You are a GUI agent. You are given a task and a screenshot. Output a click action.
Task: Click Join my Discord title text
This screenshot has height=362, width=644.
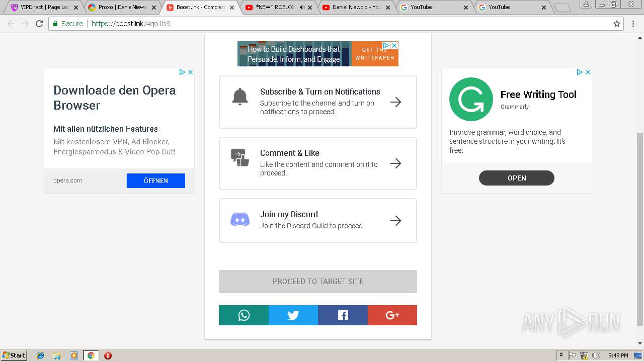[x=289, y=214]
